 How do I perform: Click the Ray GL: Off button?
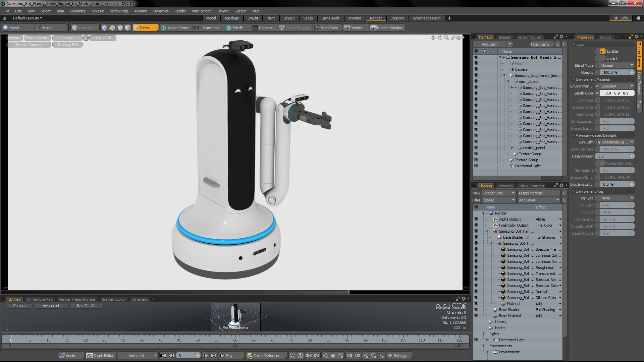[86, 306]
